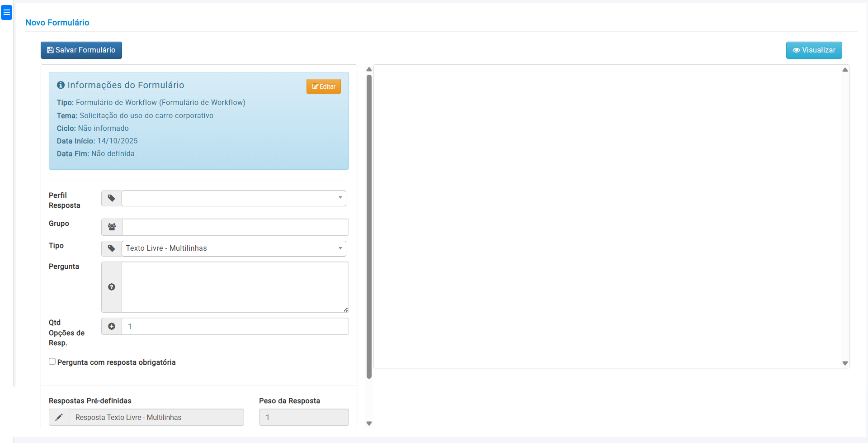Click the orange Editar button

[323, 86]
